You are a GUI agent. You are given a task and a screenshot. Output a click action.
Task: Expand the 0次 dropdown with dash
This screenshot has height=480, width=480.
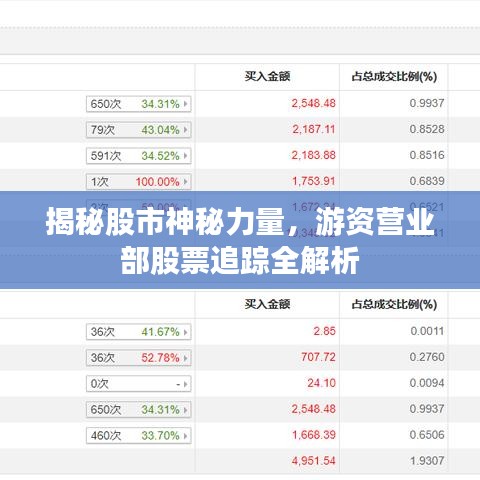click(138, 384)
